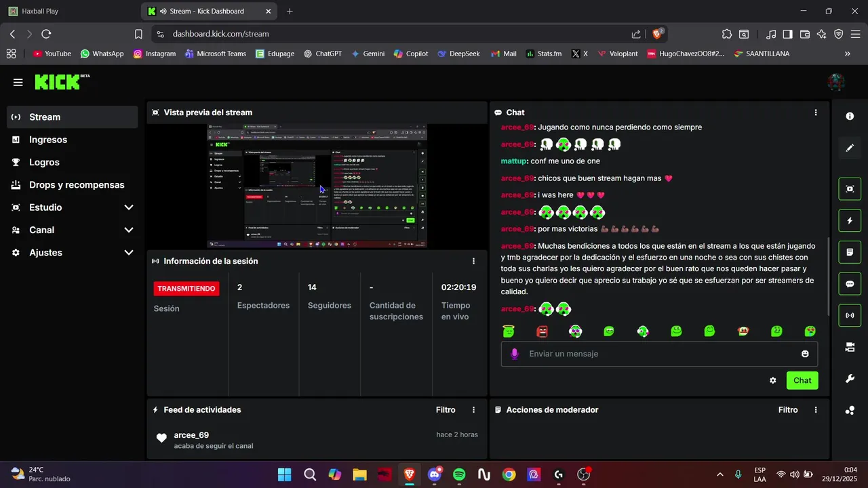The image size is (868, 488).
Task: Show more bookmarks double chevron
Action: (847, 54)
